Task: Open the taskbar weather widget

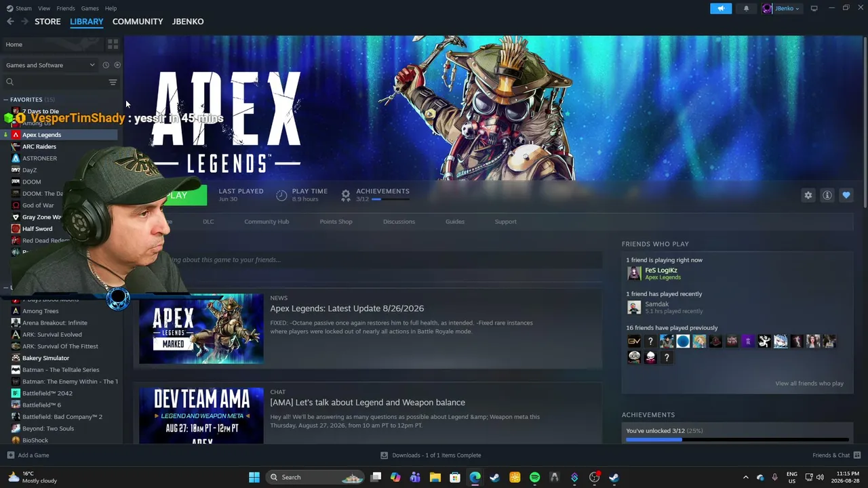Action: coord(32,477)
